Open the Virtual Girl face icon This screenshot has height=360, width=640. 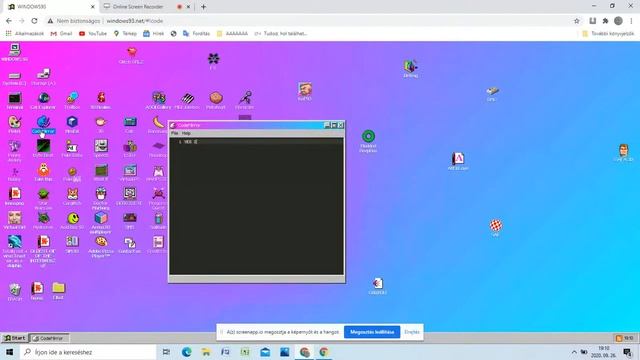[x=14, y=221]
